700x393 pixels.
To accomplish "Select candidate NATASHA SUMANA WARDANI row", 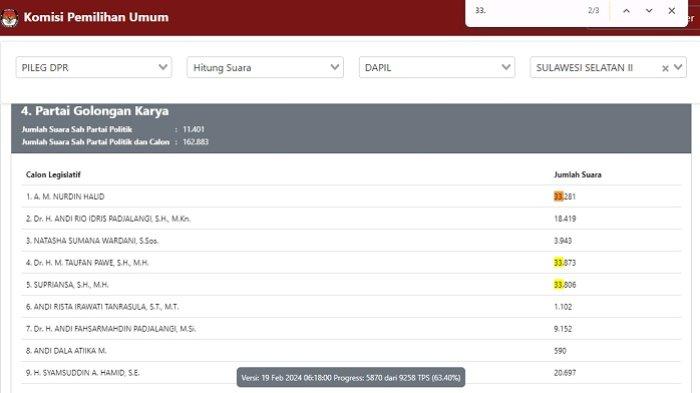I will coord(351,241).
